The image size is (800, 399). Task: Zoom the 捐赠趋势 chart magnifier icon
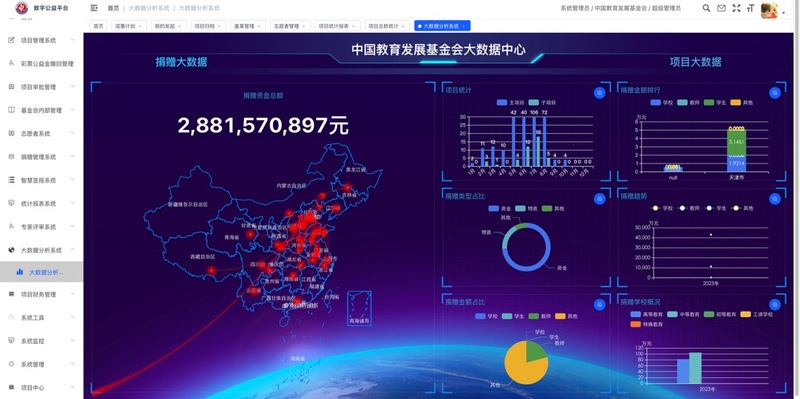(x=774, y=199)
